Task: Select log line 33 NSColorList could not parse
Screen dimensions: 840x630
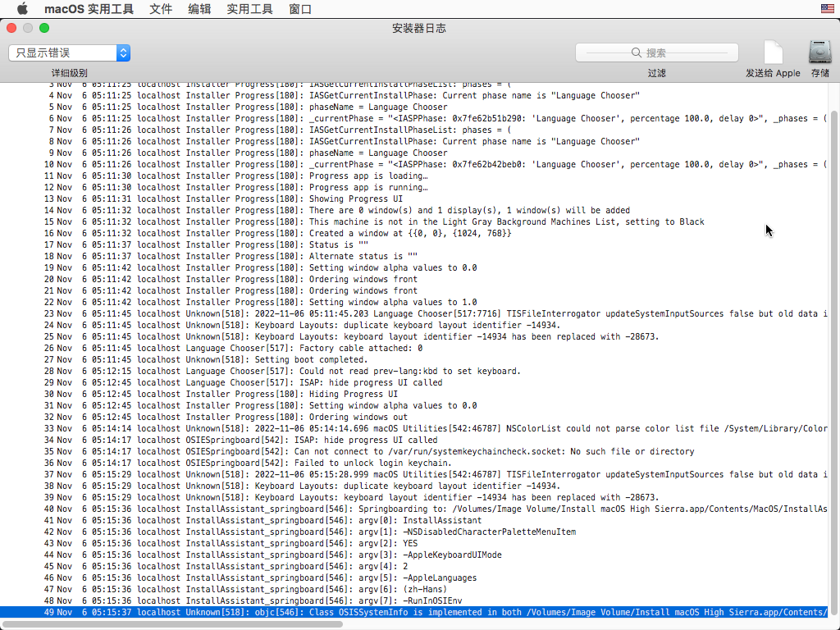Action: pos(413,428)
